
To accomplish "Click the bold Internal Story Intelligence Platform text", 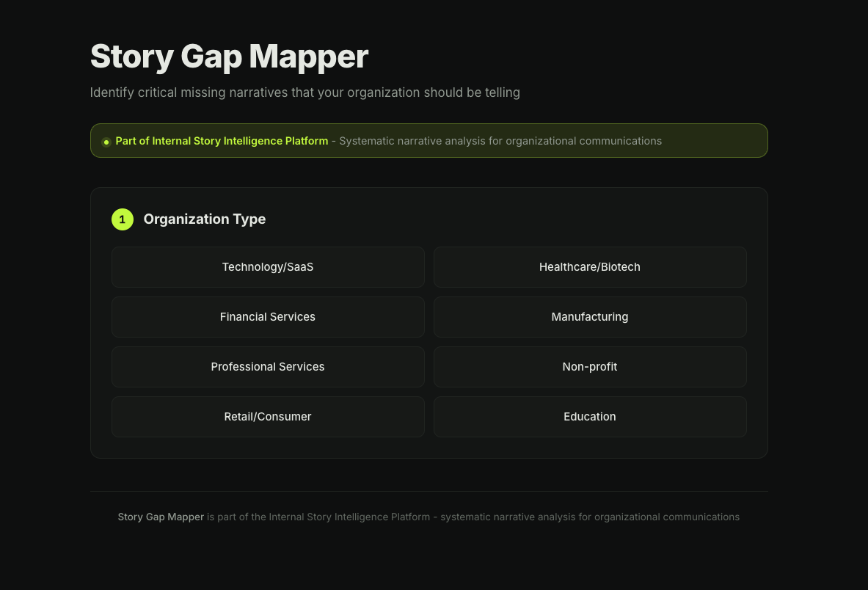I will click(222, 141).
